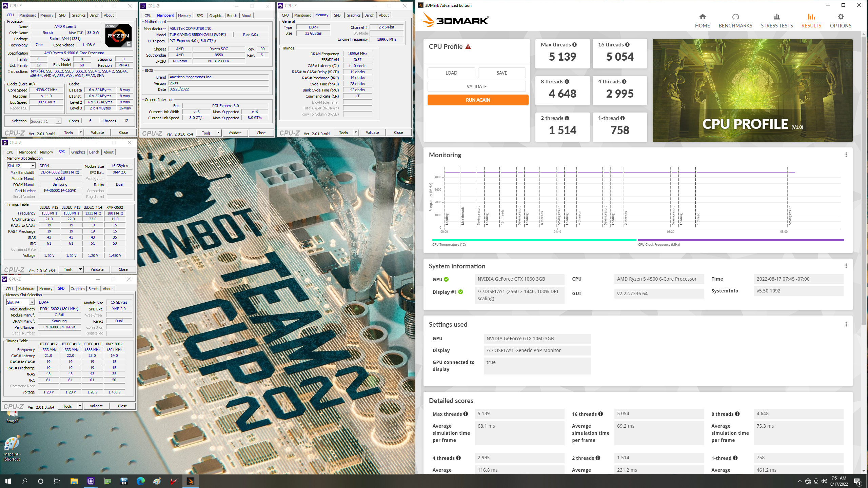This screenshot has height=488, width=868.
Task: Switch to Bench tab in CPU-Z CPU window
Action: pyautogui.click(x=94, y=15)
